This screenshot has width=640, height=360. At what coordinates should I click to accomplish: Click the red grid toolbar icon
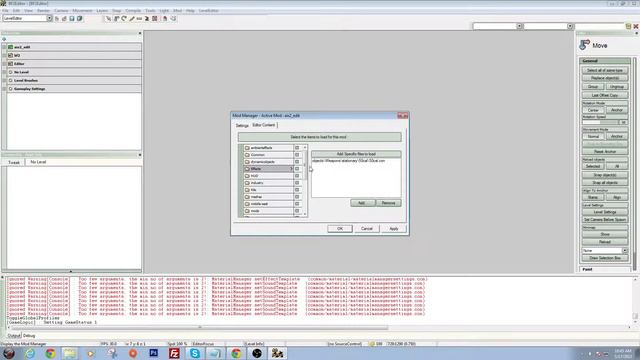(155, 18)
